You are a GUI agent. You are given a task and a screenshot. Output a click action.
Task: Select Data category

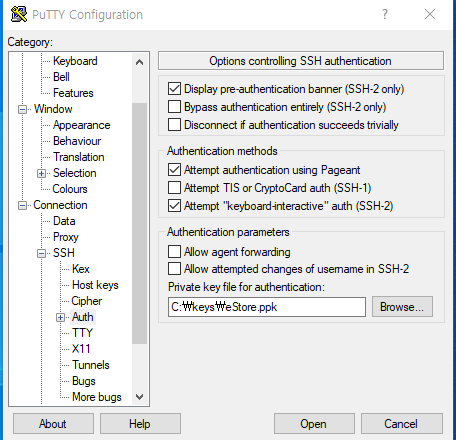[x=64, y=221]
